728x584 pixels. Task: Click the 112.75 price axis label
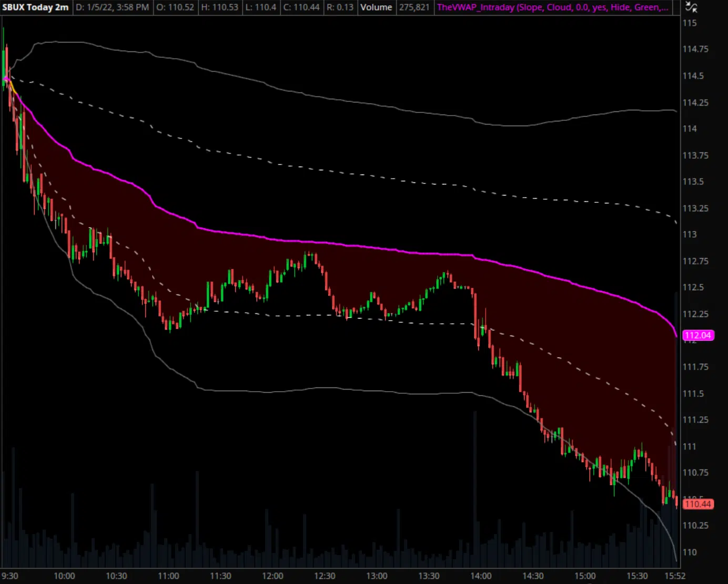[695, 261]
